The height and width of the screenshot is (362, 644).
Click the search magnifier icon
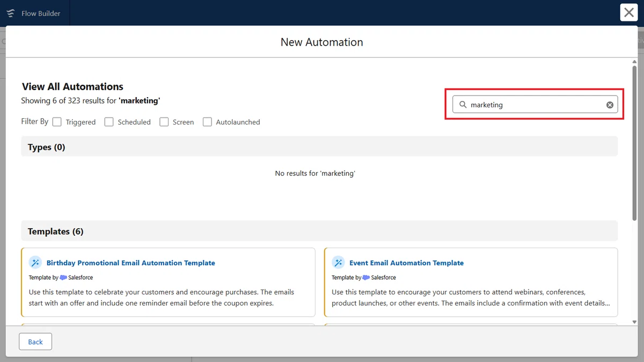tap(463, 105)
